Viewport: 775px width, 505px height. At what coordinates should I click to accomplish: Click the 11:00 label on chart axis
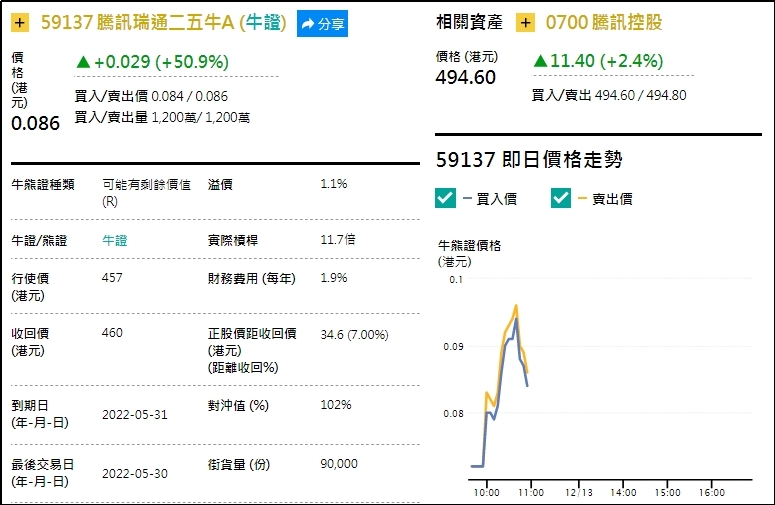click(x=531, y=493)
